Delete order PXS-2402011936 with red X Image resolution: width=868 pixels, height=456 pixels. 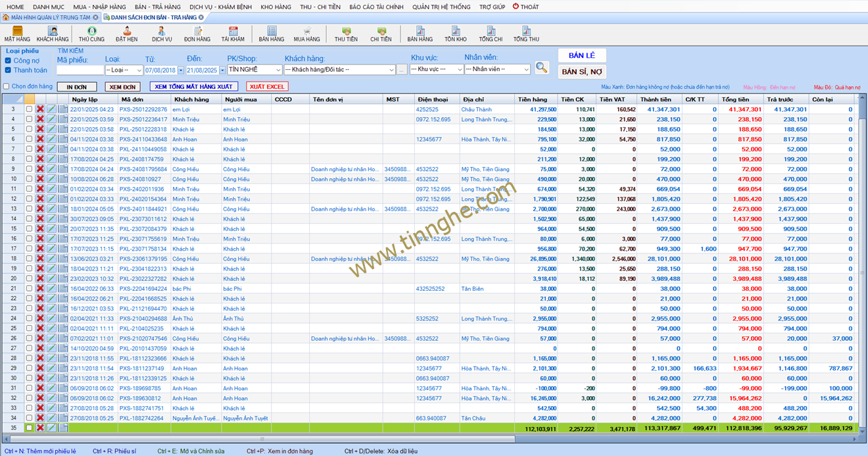click(x=40, y=189)
